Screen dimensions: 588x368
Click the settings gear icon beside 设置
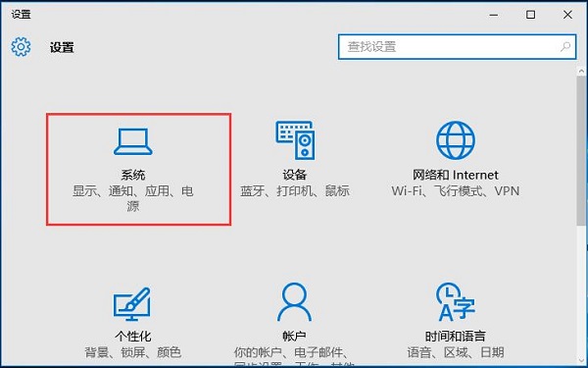click(x=21, y=47)
